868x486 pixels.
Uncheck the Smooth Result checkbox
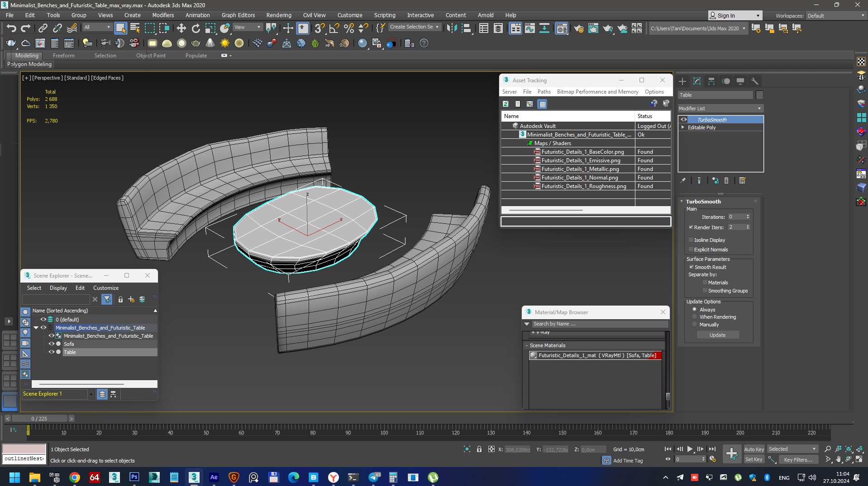(x=691, y=267)
